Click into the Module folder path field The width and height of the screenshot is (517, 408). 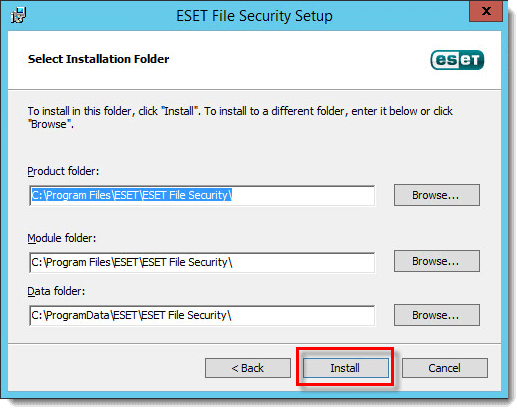coord(202,262)
